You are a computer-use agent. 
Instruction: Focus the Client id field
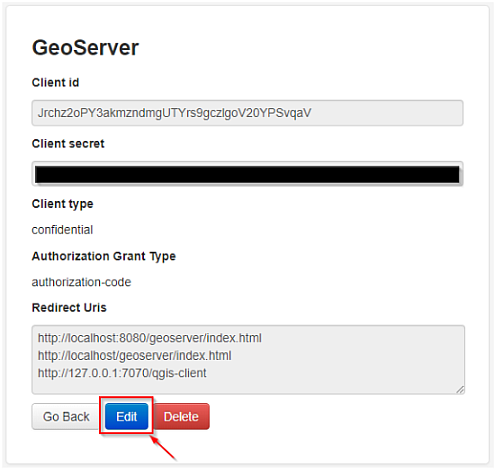(247, 113)
